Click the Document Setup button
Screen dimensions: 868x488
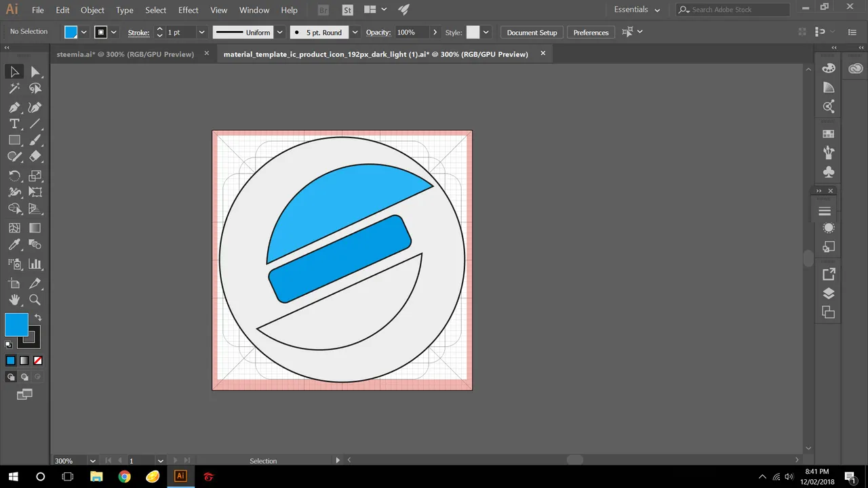tap(532, 32)
